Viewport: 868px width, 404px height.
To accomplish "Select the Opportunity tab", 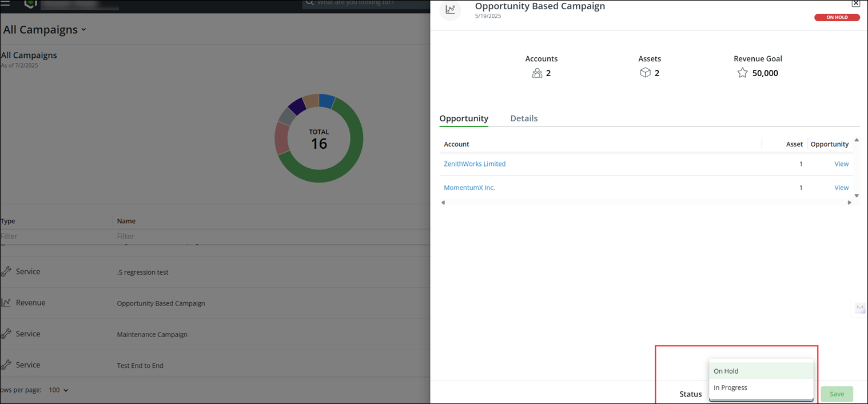I will pyautogui.click(x=464, y=118).
